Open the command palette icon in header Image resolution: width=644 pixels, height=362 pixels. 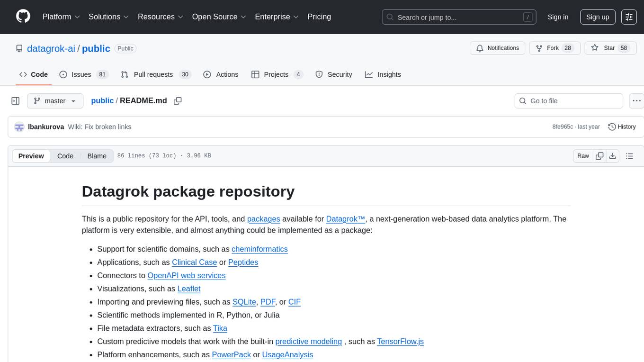pos(629,17)
